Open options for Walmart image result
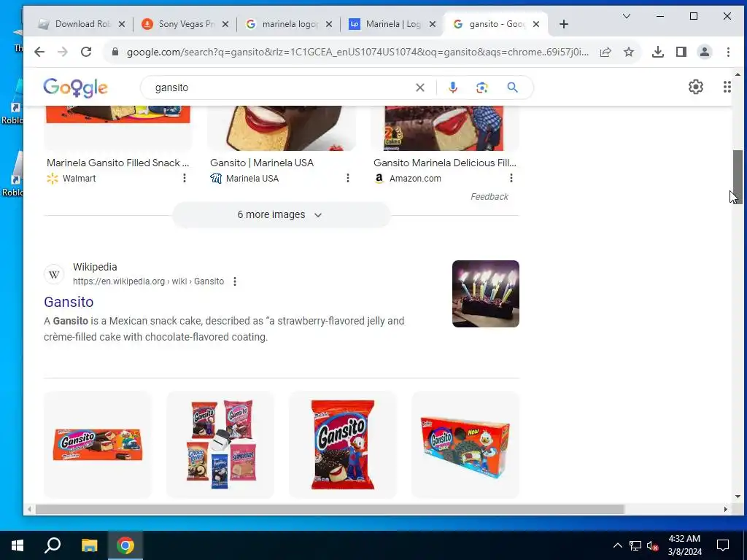 (185, 178)
